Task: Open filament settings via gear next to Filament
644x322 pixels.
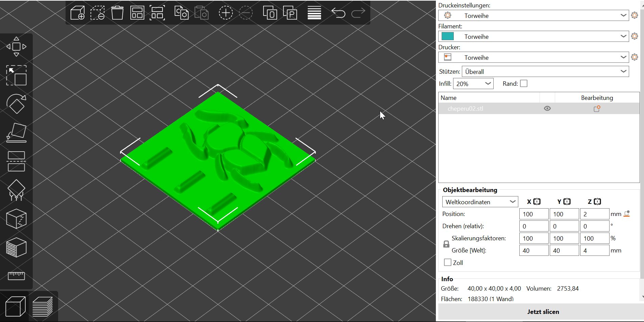Action: tap(635, 36)
